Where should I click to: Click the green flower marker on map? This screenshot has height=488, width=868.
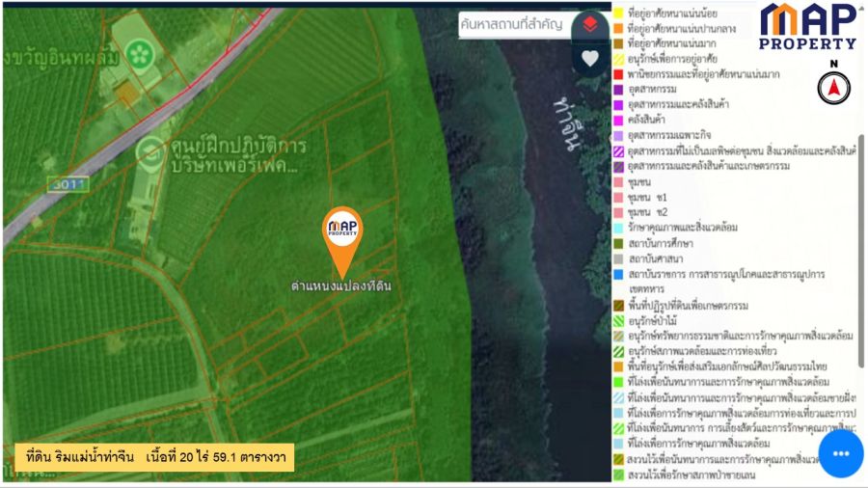(142, 47)
